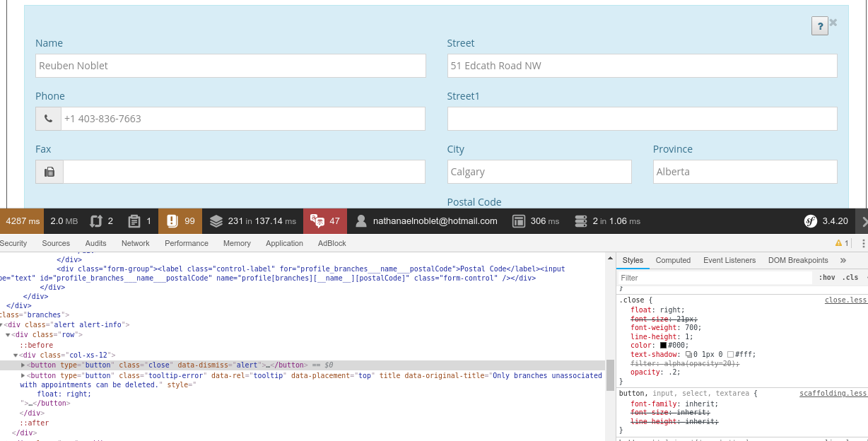
Task: Click the font-family: inherit declaration
Action: pyautogui.click(x=674, y=404)
